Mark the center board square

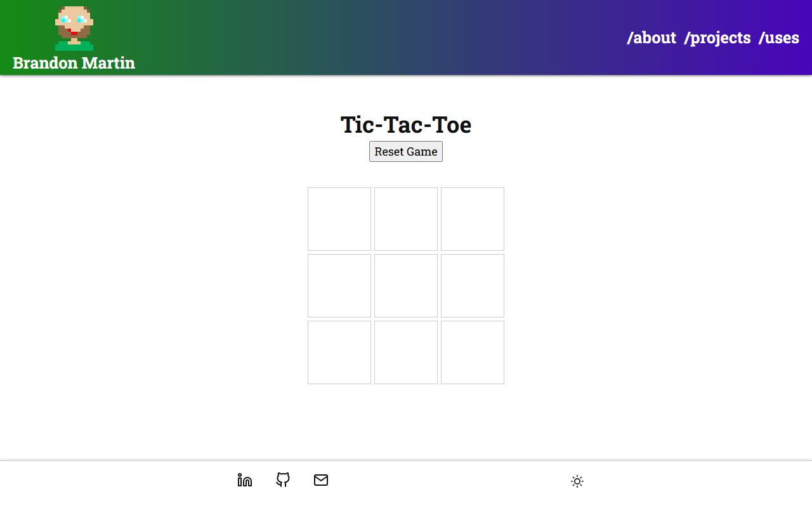point(406,286)
